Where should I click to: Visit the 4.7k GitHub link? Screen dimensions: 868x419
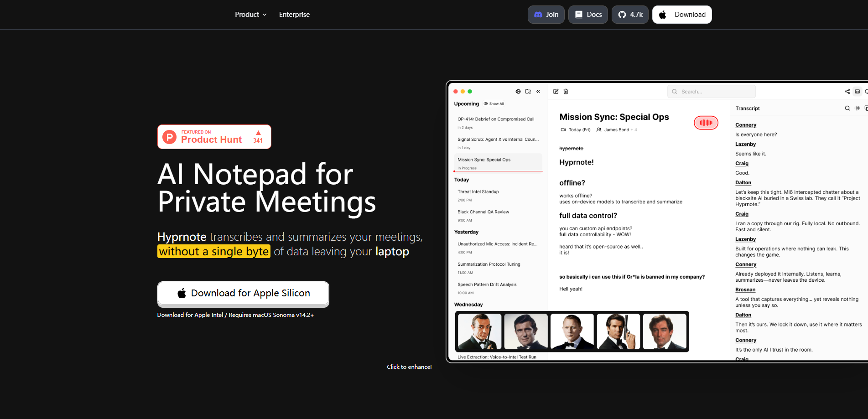(630, 14)
